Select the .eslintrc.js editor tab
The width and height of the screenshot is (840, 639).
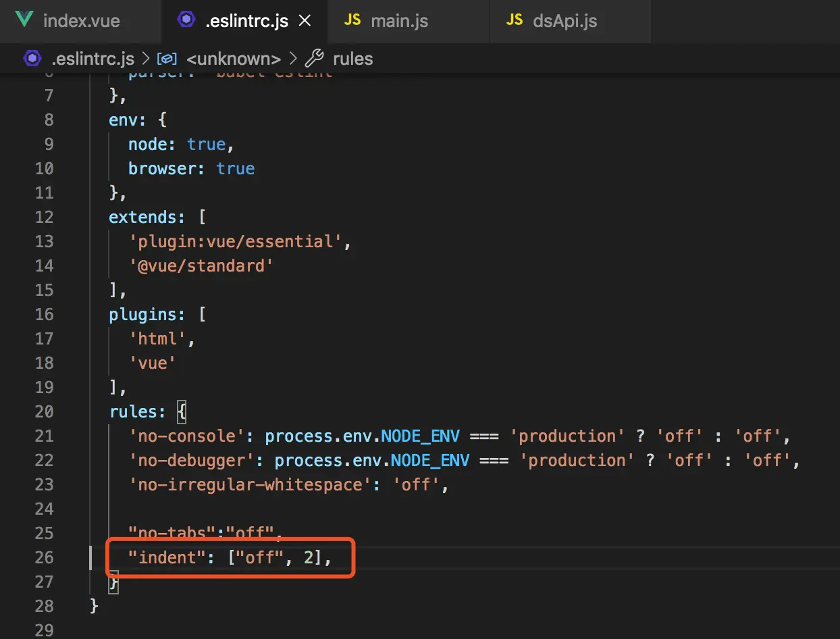point(244,20)
